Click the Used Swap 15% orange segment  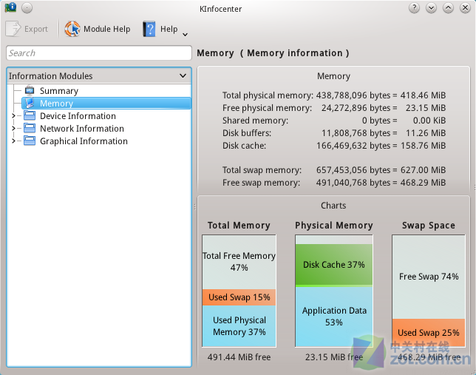click(x=239, y=297)
